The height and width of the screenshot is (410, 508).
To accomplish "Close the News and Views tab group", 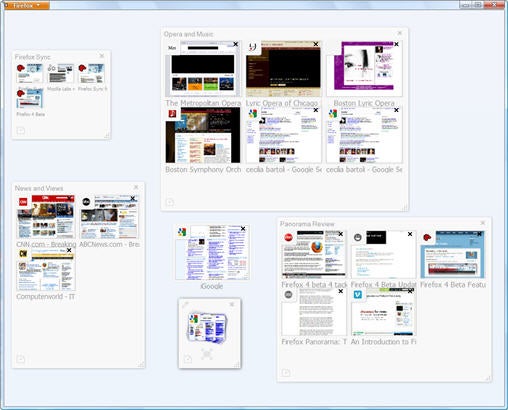I will 136,187.
